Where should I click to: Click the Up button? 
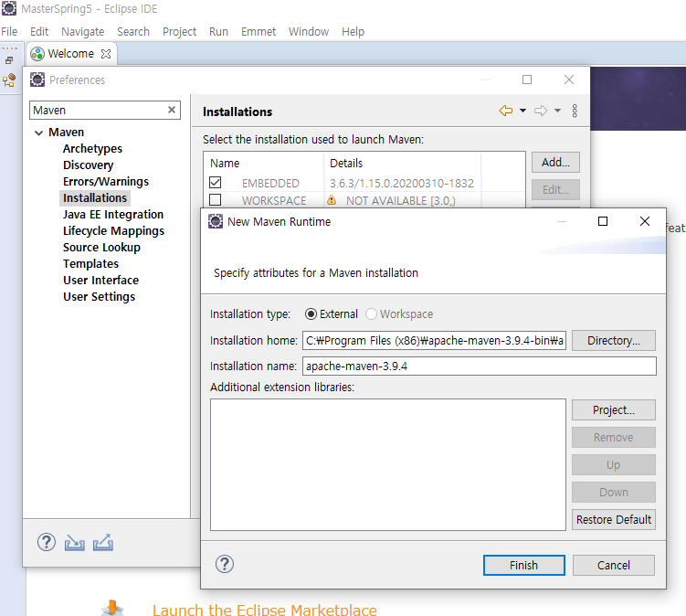pyautogui.click(x=613, y=464)
